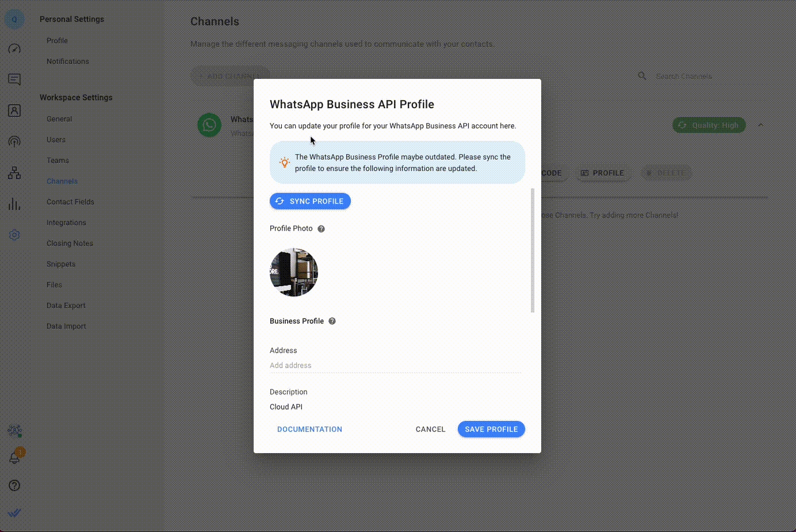Click the Business Profile help icon
The image size is (796, 532).
[x=332, y=322]
